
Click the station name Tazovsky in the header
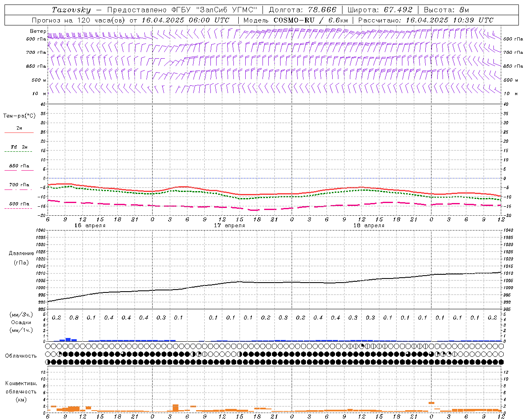click(x=71, y=10)
